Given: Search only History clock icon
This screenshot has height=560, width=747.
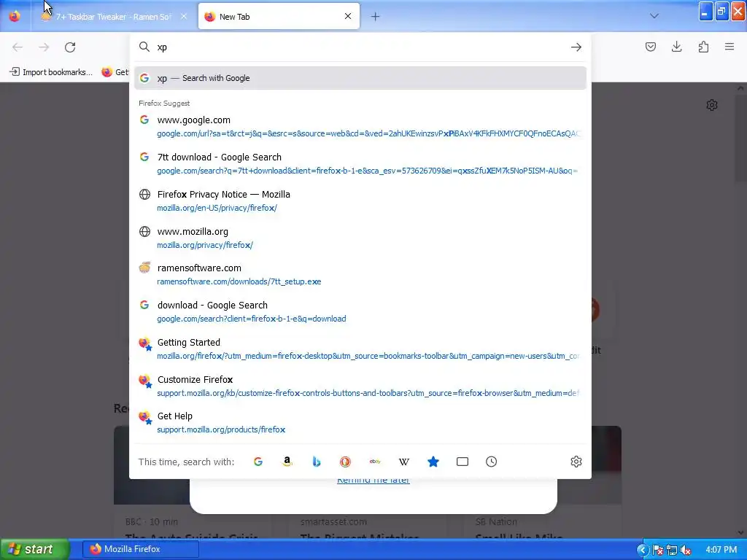Looking at the screenshot, I should pos(491,462).
